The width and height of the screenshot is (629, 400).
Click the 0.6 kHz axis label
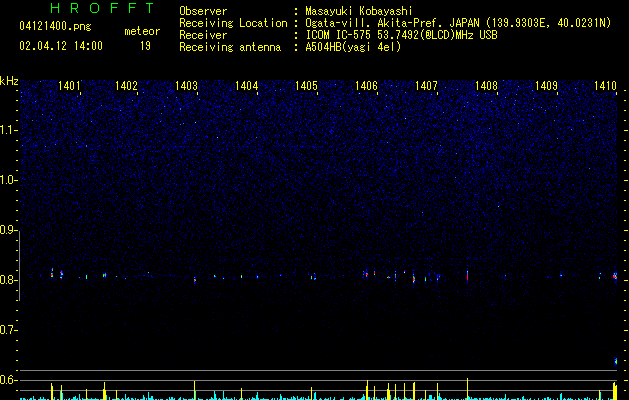8,380
